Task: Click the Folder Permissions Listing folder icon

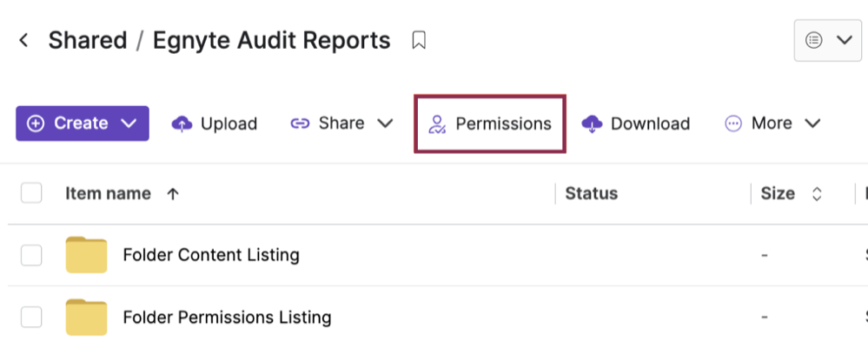Action: [x=86, y=317]
